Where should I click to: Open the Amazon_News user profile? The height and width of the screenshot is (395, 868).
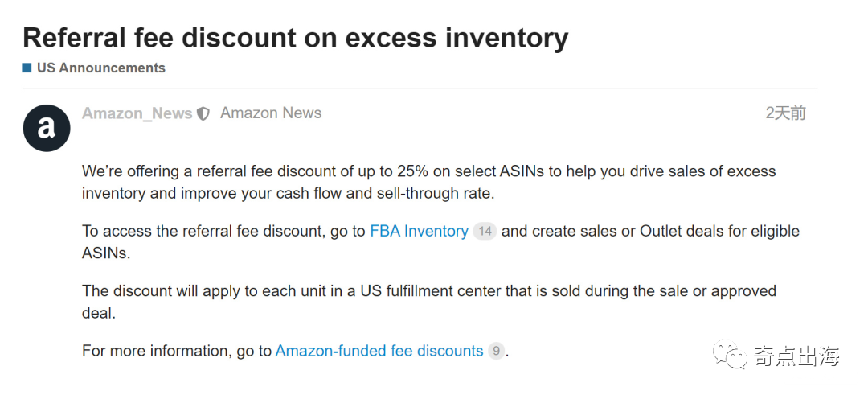[137, 113]
